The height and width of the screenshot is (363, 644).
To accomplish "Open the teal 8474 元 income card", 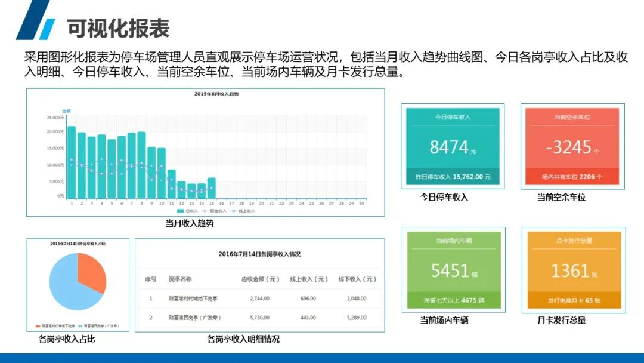I will click(x=453, y=146).
